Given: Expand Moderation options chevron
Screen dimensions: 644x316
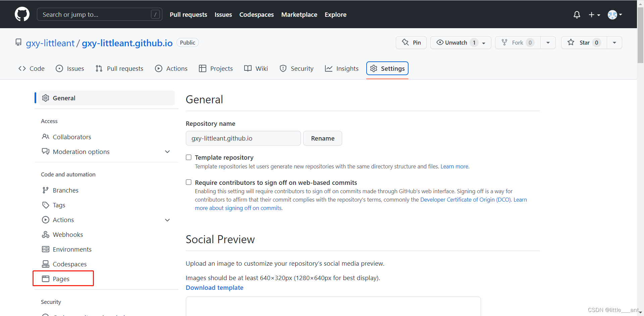Looking at the screenshot, I should point(167,152).
